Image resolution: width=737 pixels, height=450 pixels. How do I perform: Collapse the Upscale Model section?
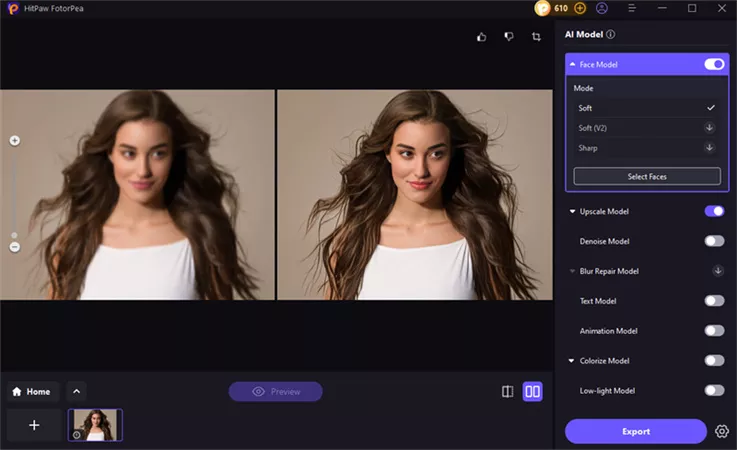pyautogui.click(x=572, y=211)
